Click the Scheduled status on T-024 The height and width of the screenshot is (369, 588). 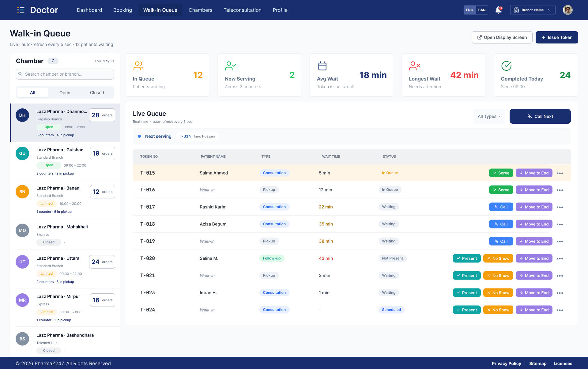point(391,310)
